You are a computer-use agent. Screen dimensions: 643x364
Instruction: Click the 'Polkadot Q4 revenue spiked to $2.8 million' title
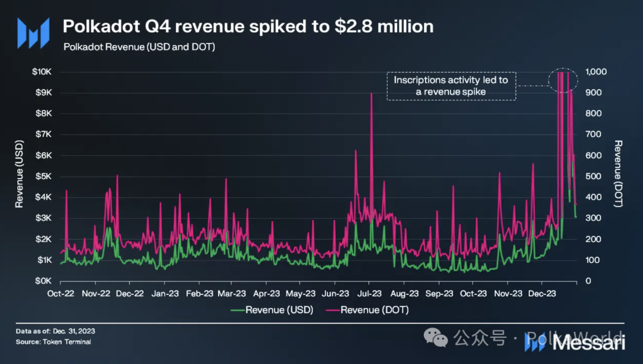(x=248, y=26)
